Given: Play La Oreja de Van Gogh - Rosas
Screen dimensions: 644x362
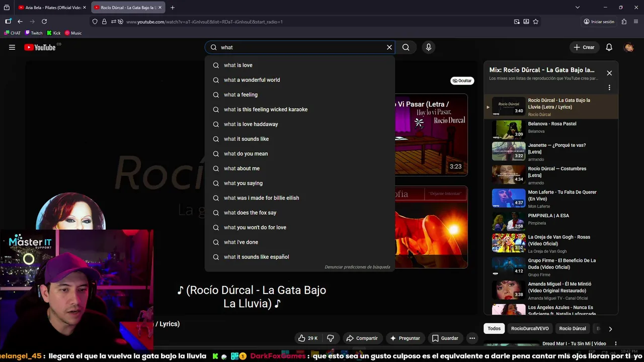Looking at the screenshot, I should (x=551, y=243).
